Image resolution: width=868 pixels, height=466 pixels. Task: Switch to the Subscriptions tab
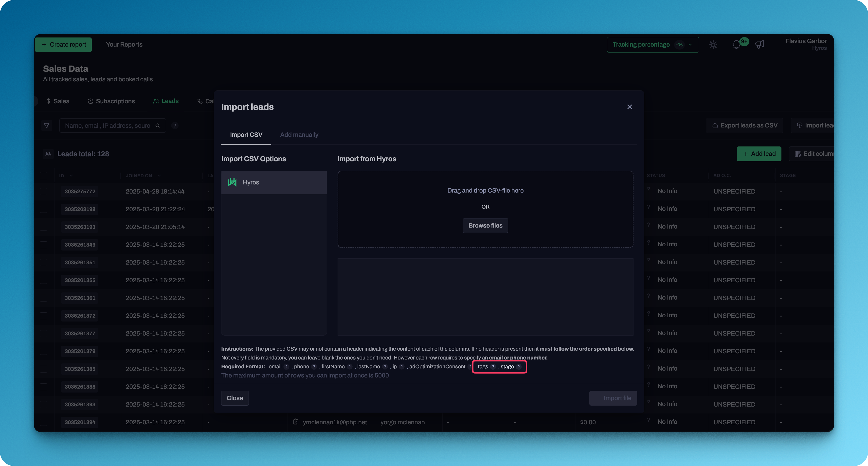pyautogui.click(x=111, y=101)
